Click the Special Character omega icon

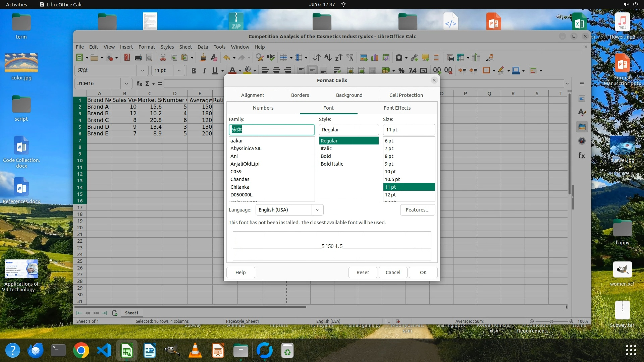click(398, 58)
